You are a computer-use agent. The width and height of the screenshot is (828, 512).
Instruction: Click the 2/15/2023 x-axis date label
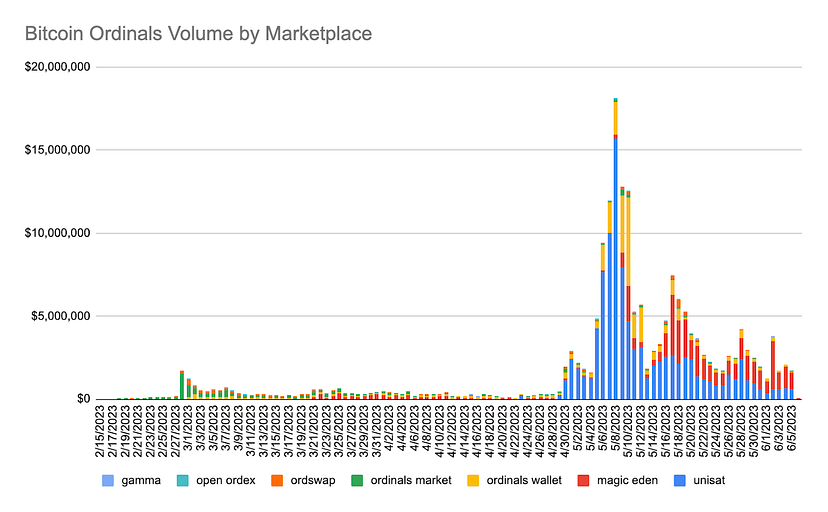coord(100,431)
